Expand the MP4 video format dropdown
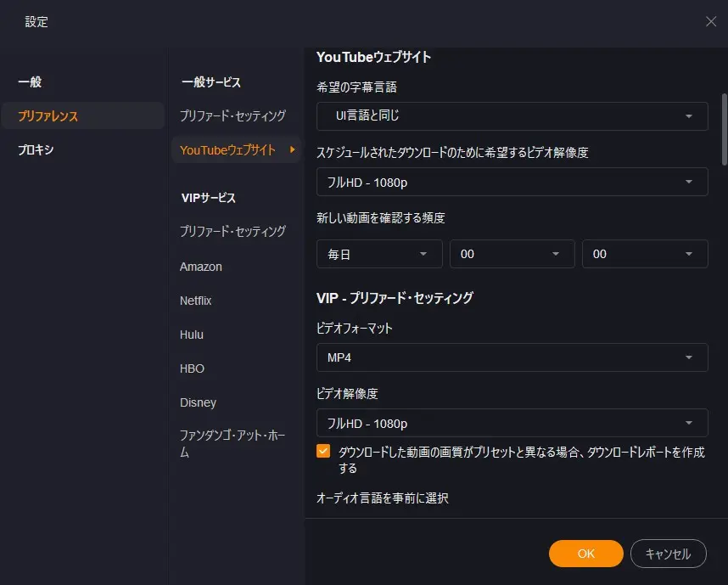This screenshot has height=585, width=728. coord(512,357)
